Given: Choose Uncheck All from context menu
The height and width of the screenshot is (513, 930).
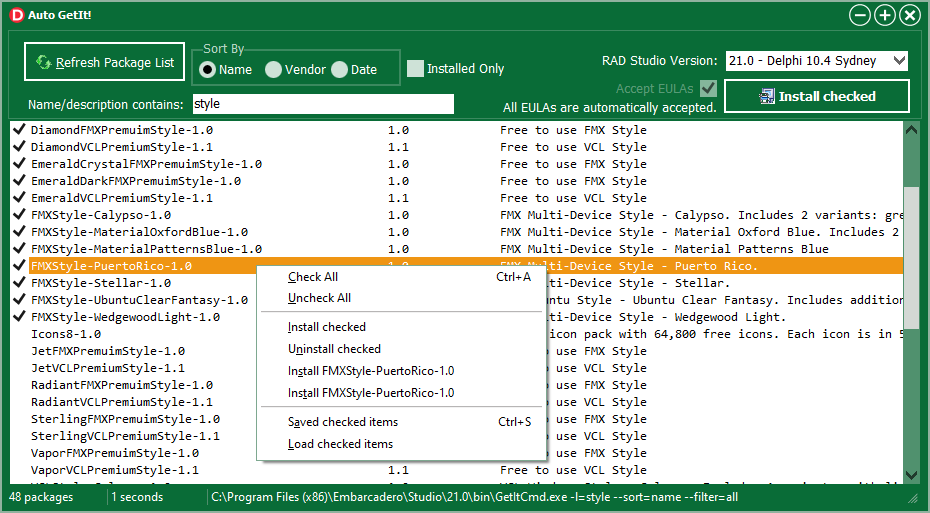Looking at the screenshot, I should pos(402,298).
